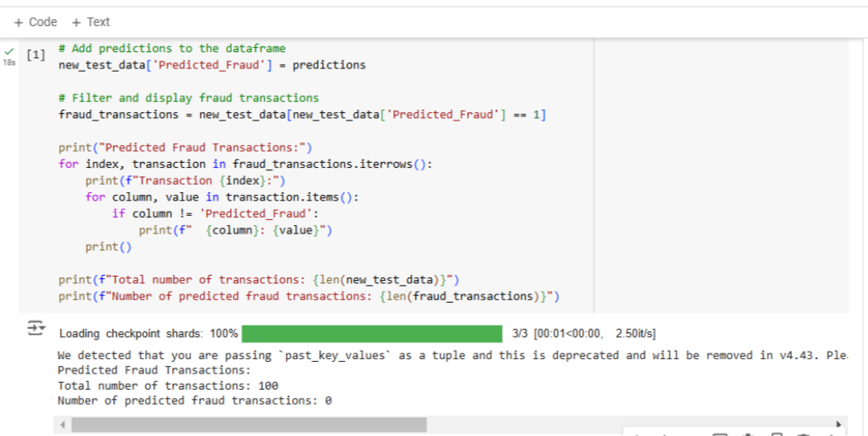The width and height of the screenshot is (868, 436).
Task: Click the print(f"Transaction {index}:") line
Action: click(x=185, y=181)
